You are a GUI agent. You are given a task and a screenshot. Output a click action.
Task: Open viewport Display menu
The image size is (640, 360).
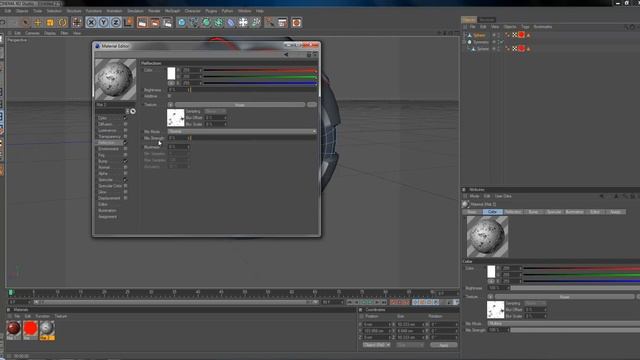50,33
